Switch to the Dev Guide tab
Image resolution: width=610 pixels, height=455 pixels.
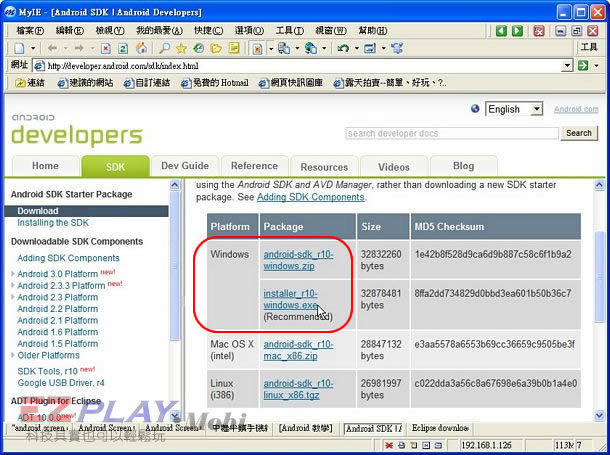click(x=185, y=166)
